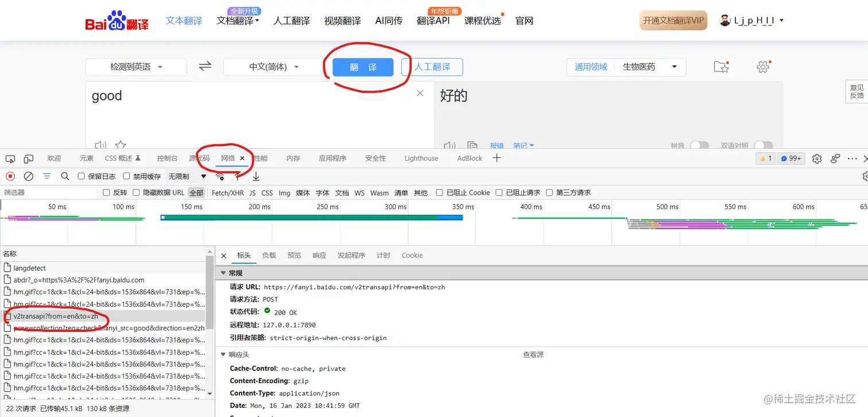This screenshot has height=417, width=868.
Task: Swap source and target languages
Action: tap(205, 67)
